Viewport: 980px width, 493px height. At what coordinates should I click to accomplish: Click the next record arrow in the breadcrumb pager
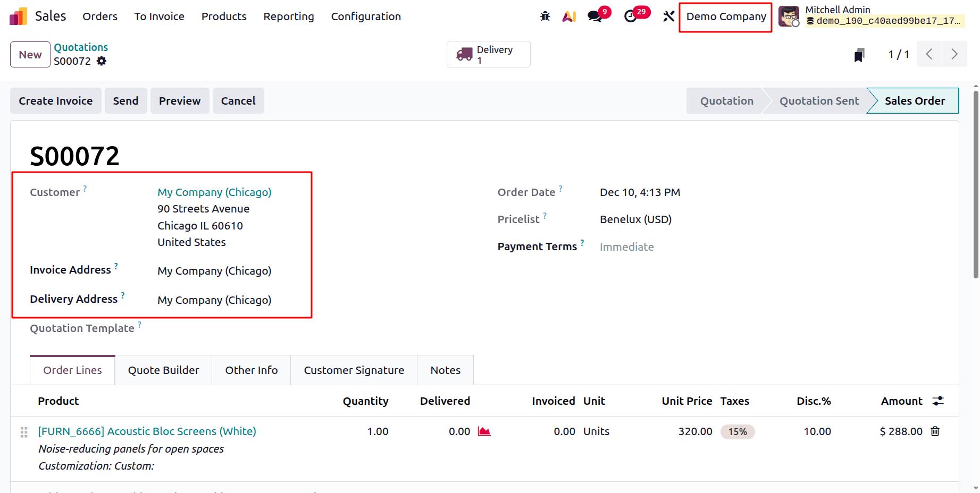click(954, 54)
